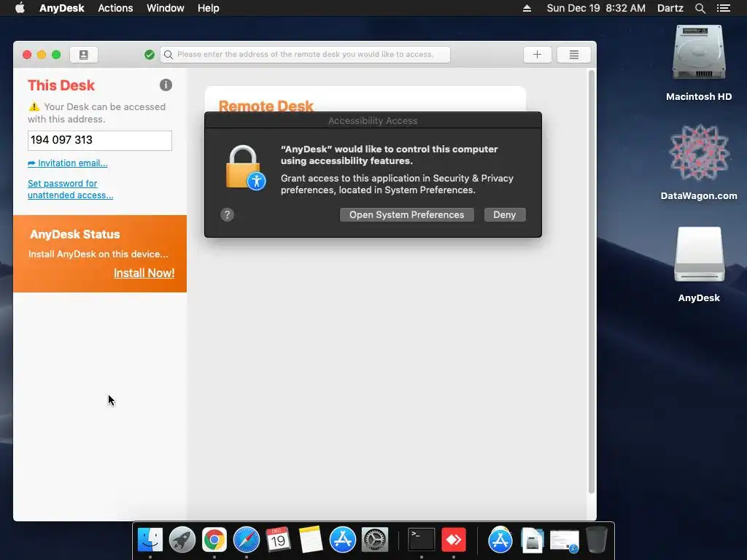Click the new session plus button
The height and width of the screenshot is (560, 747).
tap(537, 55)
